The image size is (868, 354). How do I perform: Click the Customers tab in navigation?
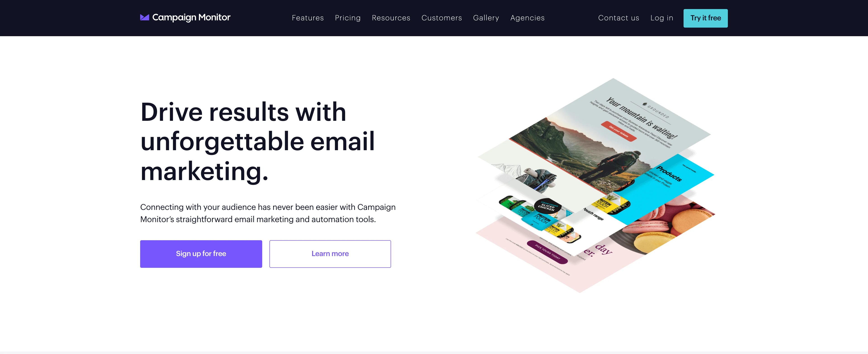[442, 18]
